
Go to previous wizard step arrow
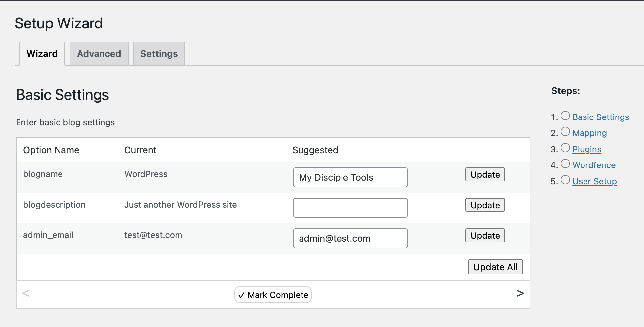pos(26,293)
